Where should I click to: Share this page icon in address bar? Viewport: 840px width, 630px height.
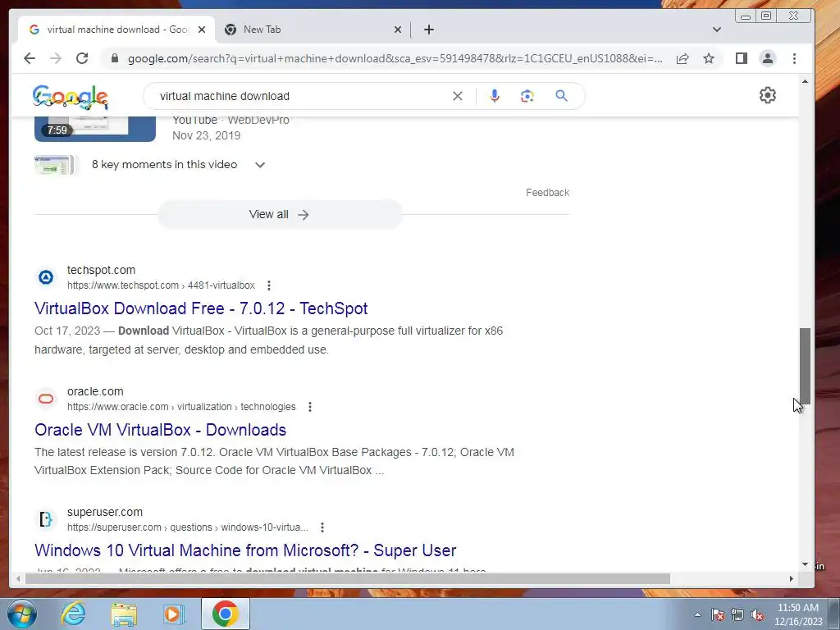(x=682, y=59)
